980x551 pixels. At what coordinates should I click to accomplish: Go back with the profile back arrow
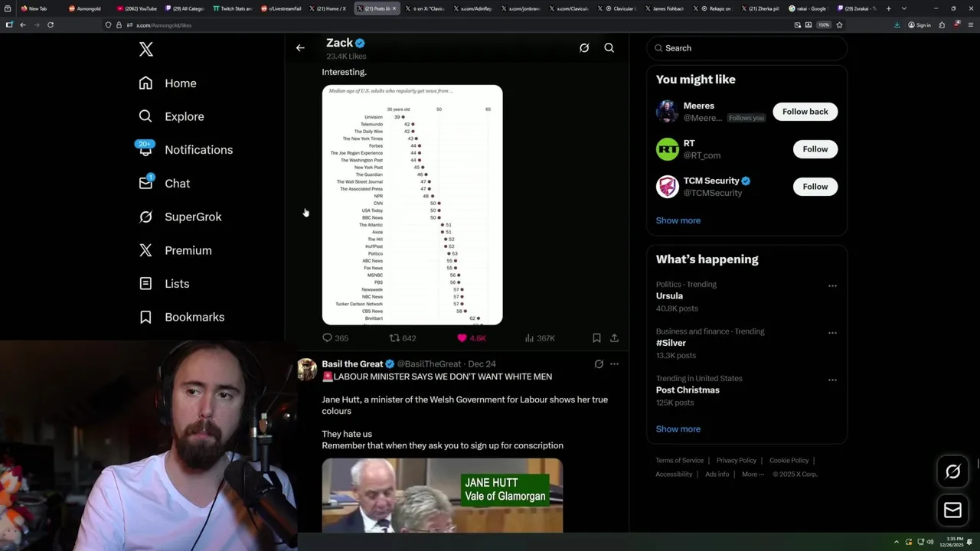(x=300, y=47)
